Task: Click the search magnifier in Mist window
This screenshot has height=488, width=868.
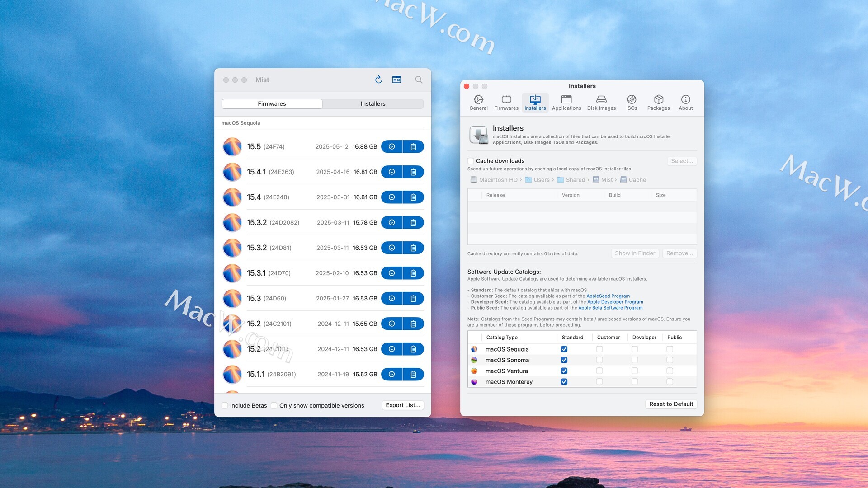Action: click(419, 80)
